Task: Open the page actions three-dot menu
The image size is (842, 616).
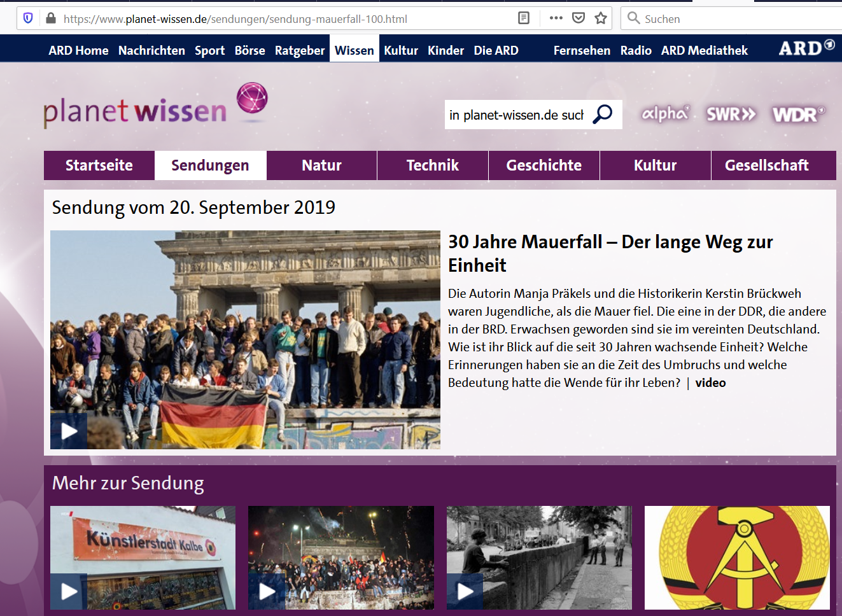Action: click(556, 18)
